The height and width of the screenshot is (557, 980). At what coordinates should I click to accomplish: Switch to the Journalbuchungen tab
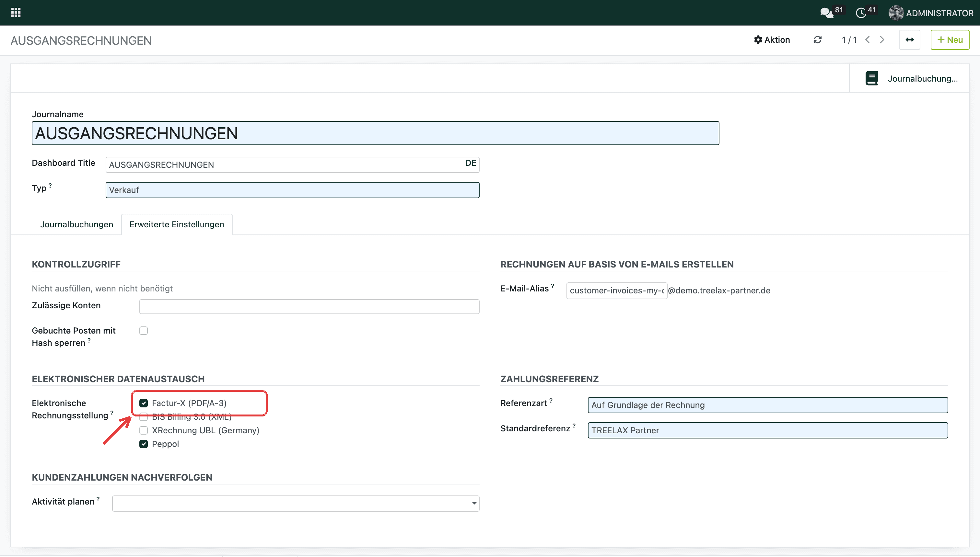(x=76, y=224)
